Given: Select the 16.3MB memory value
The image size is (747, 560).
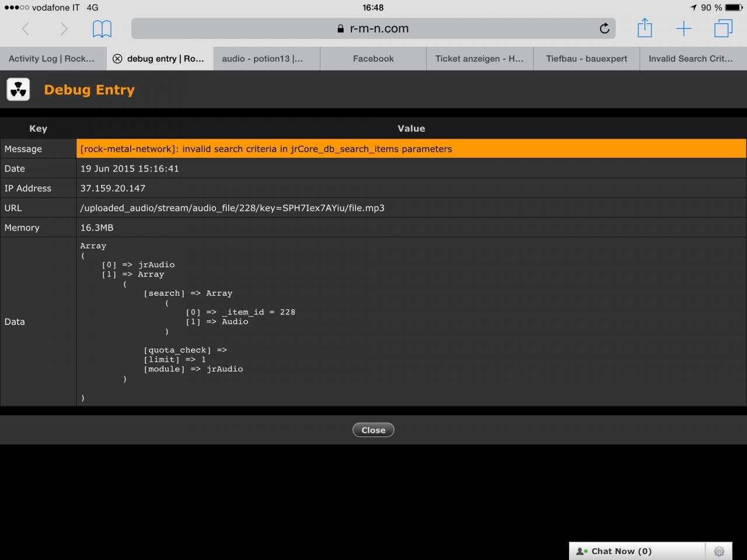Looking at the screenshot, I should point(97,228).
